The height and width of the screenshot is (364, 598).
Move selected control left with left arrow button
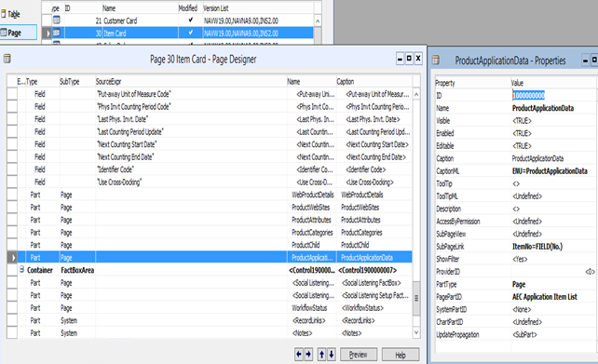(299, 355)
